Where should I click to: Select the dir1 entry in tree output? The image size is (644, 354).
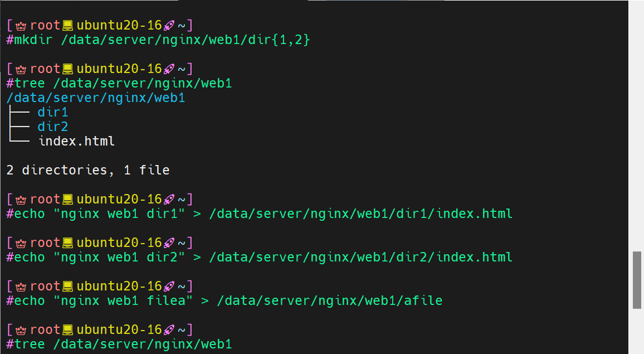tap(52, 112)
